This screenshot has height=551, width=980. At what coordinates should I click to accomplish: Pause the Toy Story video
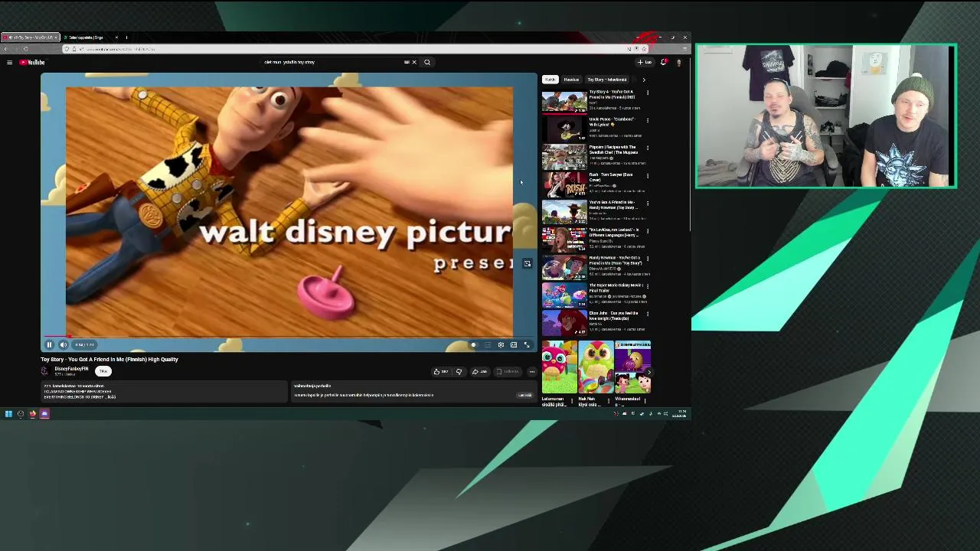click(x=49, y=344)
